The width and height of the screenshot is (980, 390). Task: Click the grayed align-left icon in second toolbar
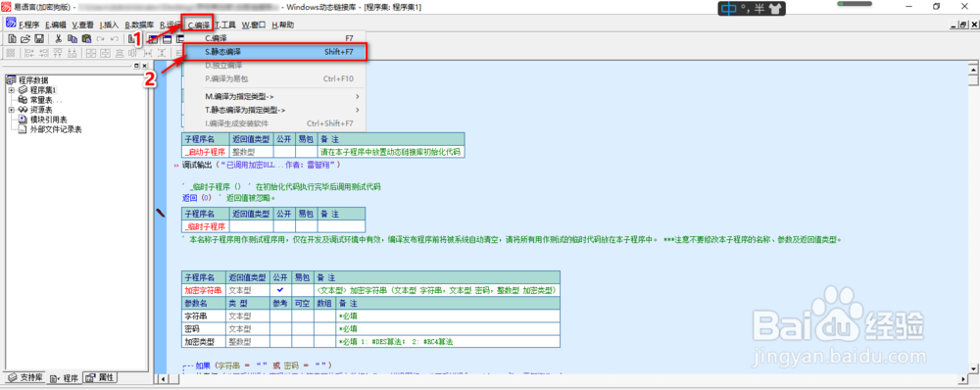tap(29, 53)
